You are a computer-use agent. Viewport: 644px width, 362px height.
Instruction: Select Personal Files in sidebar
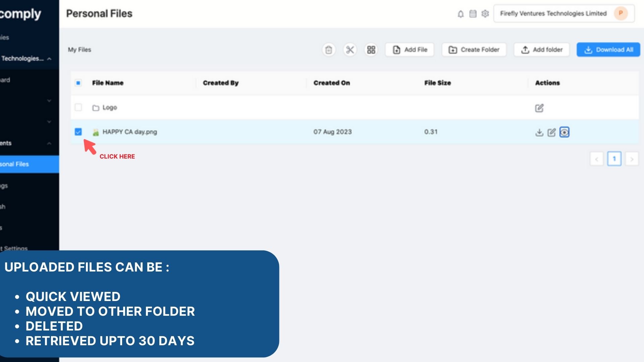20,164
